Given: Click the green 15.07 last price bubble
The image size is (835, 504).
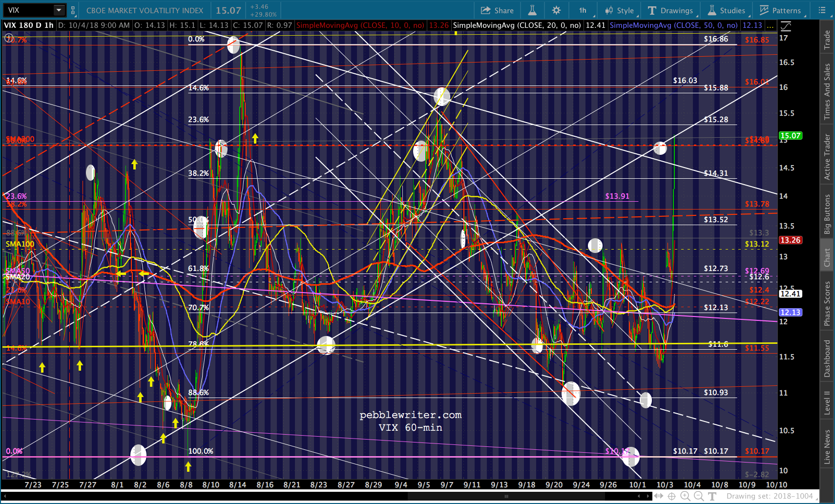Looking at the screenshot, I should [x=791, y=136].
